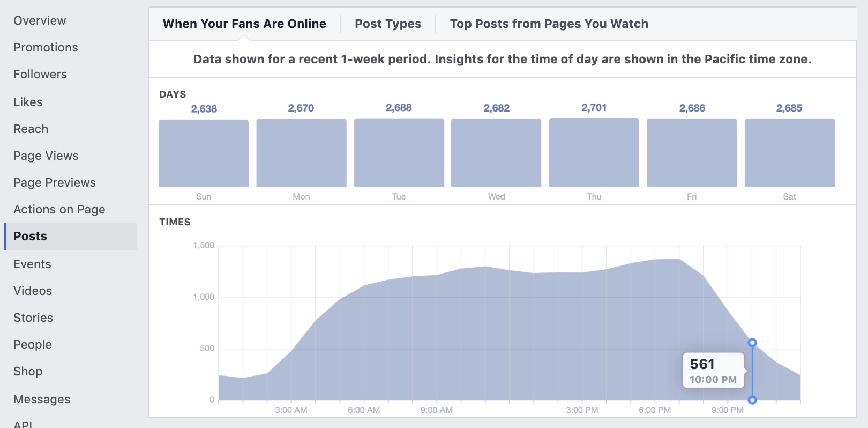This screenshot has width=868, height=428.
Task: View Actions on Page data
Action: pyautogui.click(x=59, y=209)
